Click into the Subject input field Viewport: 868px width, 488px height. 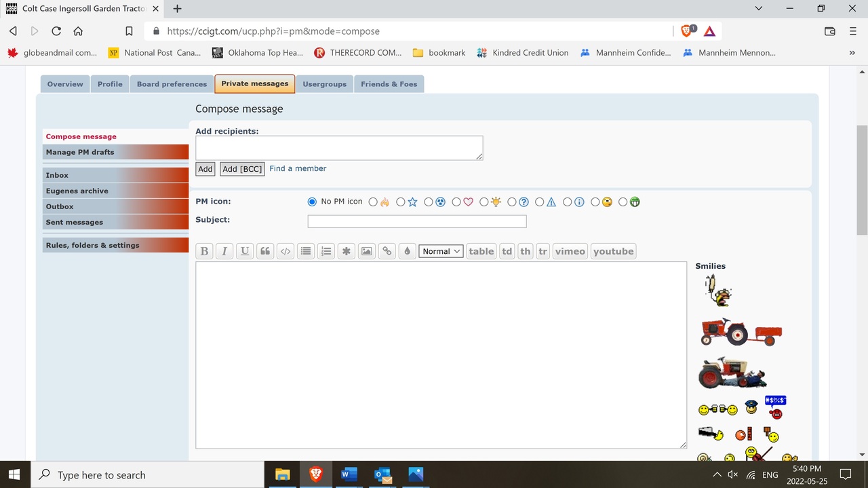click(417, 221)
